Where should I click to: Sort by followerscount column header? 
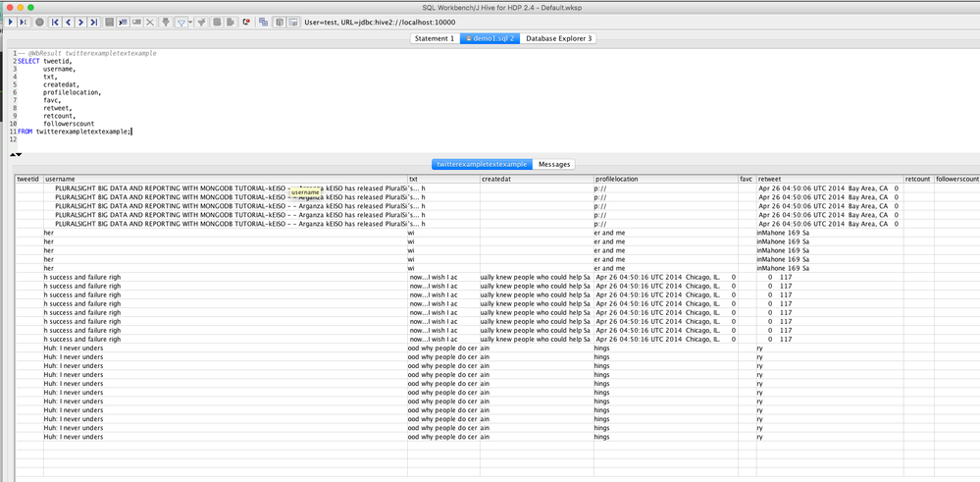click(956, 179)
